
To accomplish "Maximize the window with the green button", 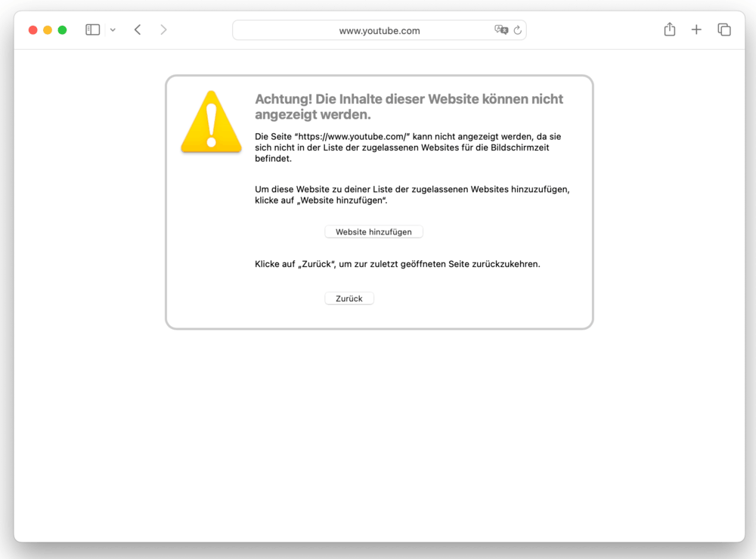I will coord(62,30).
